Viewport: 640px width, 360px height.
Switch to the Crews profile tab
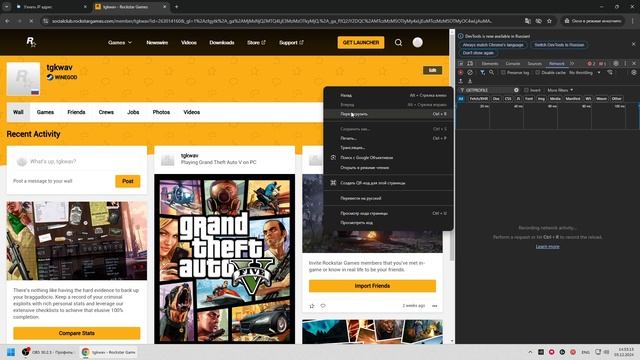[106, 112]
